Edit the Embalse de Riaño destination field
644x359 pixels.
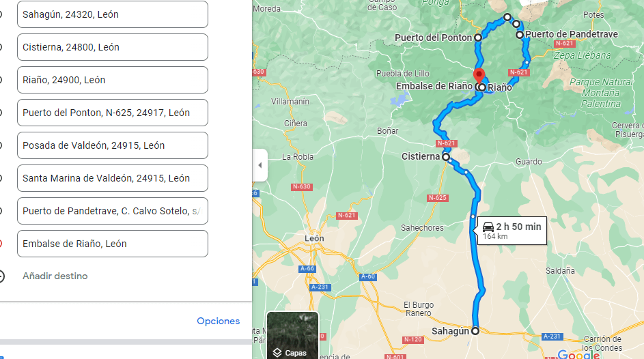(113, 244)
